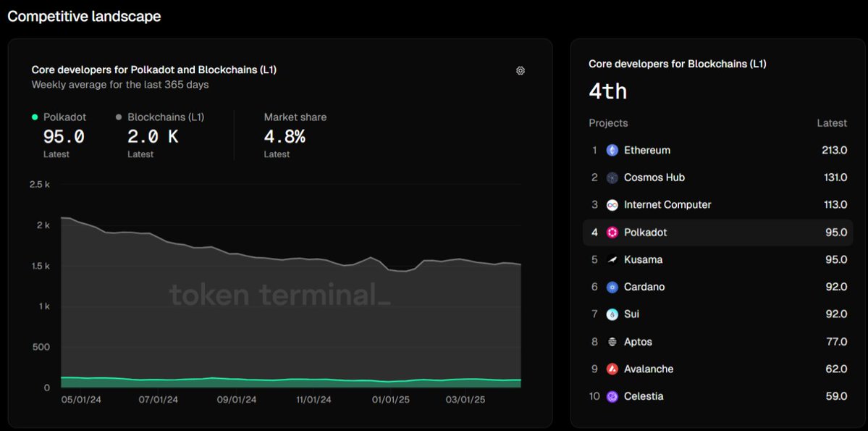Click the purple Celestia logo icon
868x431 pixels.
[612, 396]
